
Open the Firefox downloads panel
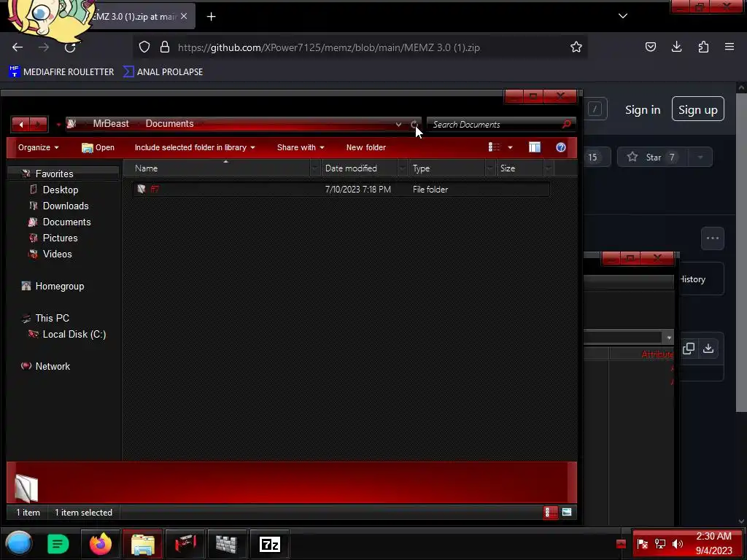(676, 47)
